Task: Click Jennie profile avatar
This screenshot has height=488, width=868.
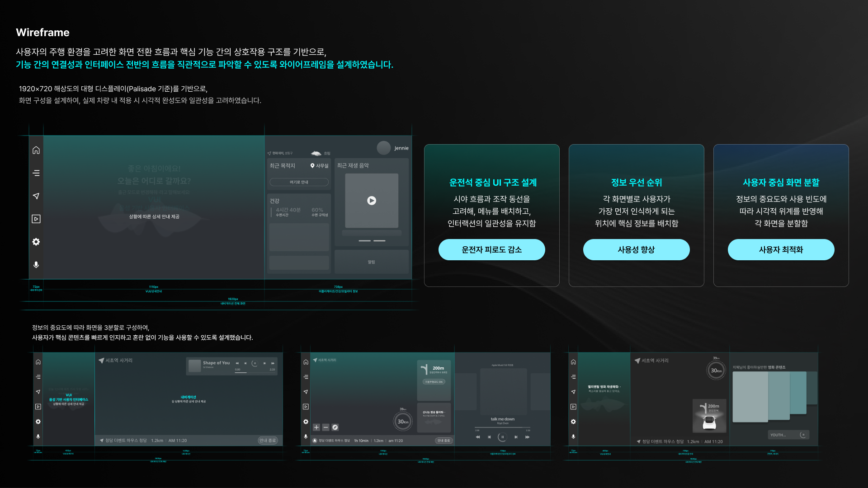Action: 383,148
